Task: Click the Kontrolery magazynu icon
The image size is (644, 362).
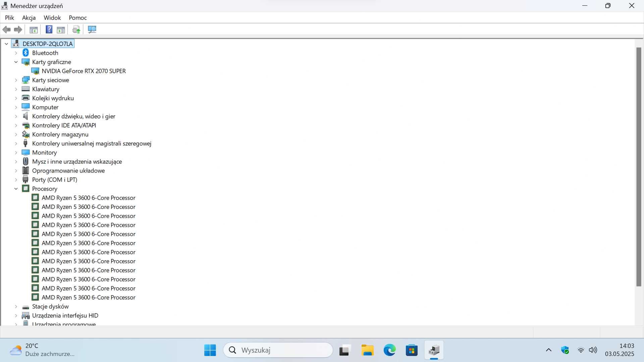Action: point(26,134)
